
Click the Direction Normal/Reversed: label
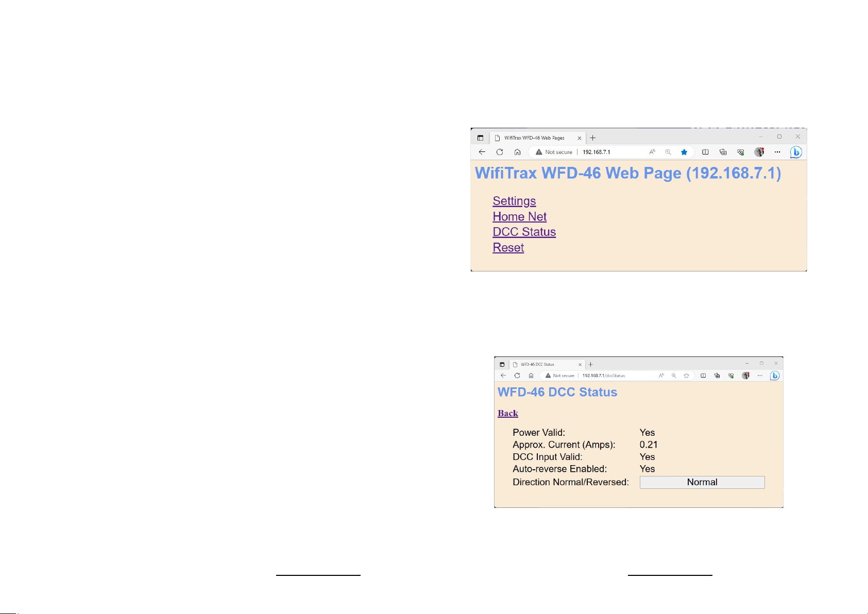click(x=571, y=482)
